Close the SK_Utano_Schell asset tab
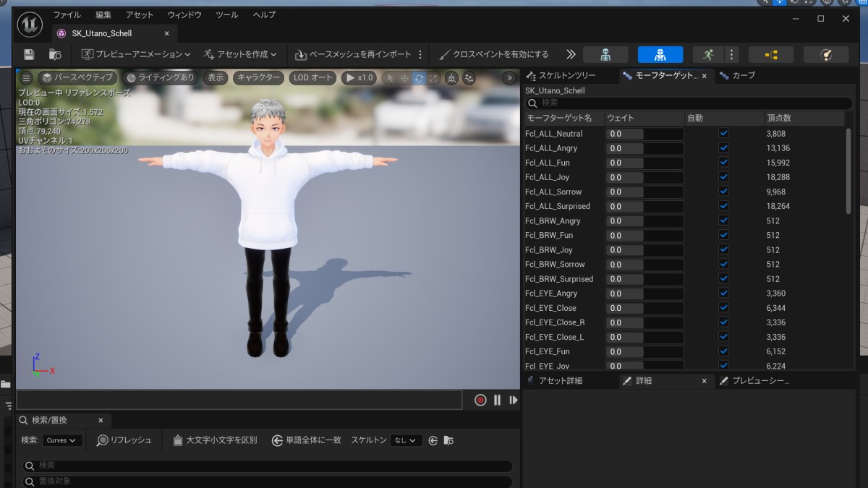This screenshot has width=868, height=488. tap(166, 33)
